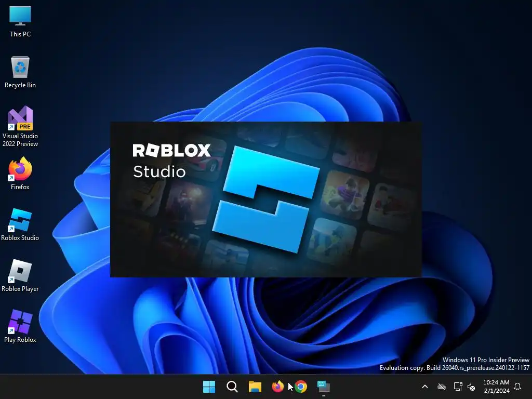
Task: Open the network status tray icon
Action: coord(458,387)
